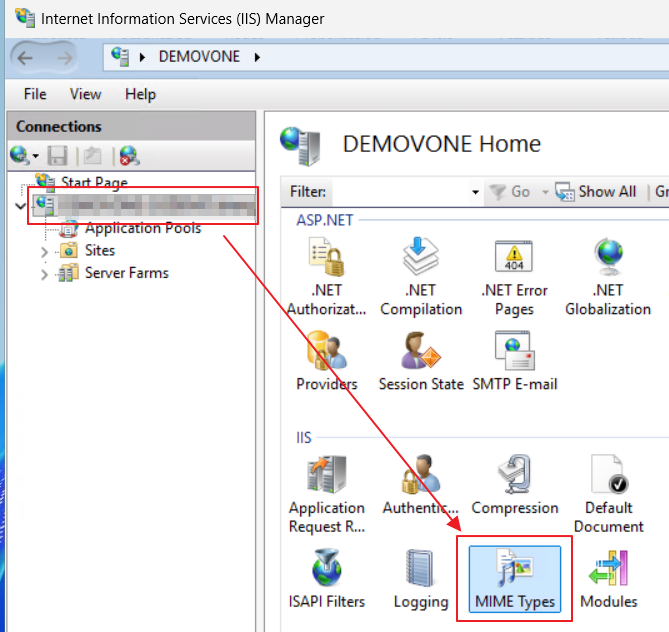
Task: Open the File menu
Action: pyautogui.click(x=35, y=94)
